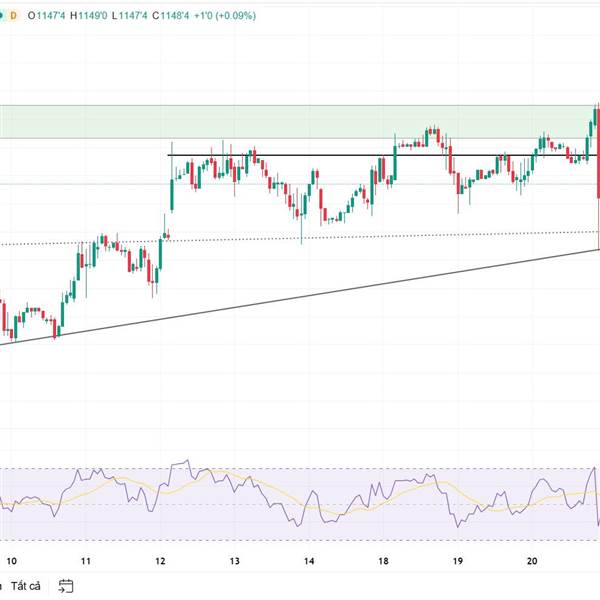Click the date label 14 on time axis
Screen dimensions: 600x600
(310, 561)
